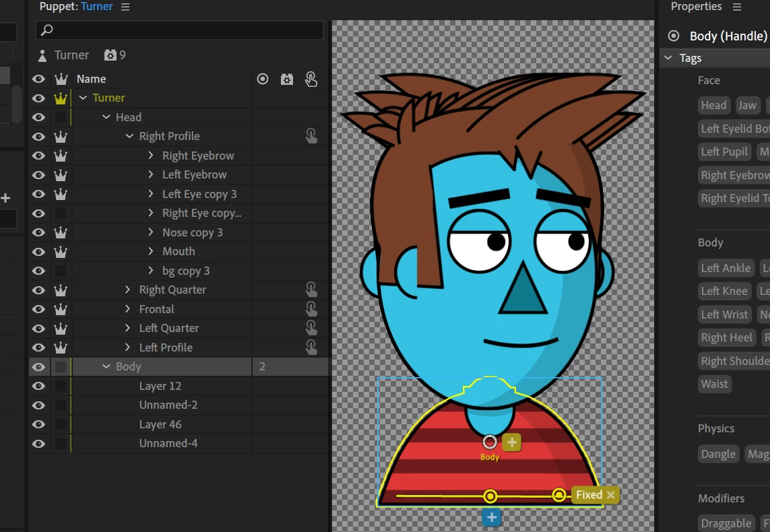Hide Unnamed-4 with eye icon
Screen dimensions: 770x532
pos(38,444)
